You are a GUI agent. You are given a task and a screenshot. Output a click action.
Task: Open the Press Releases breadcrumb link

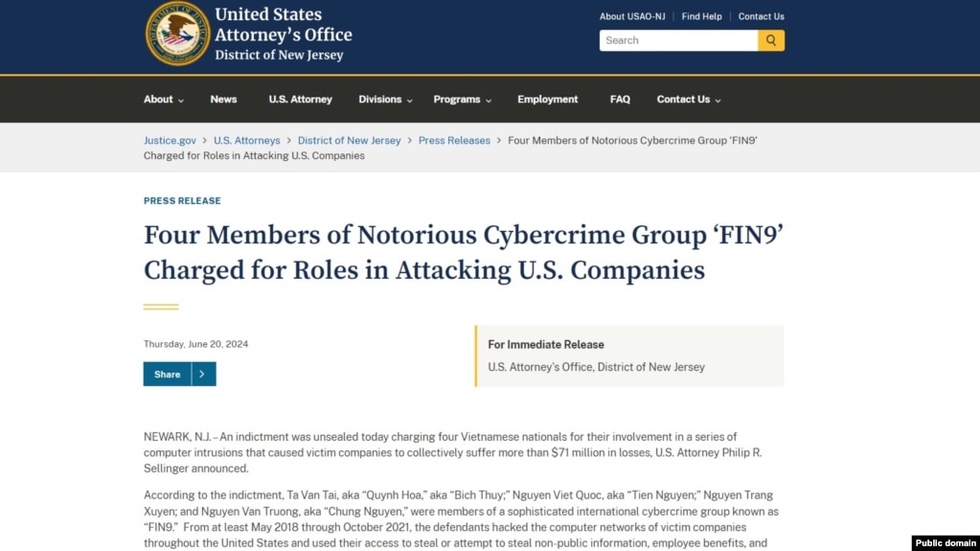[x=454, y=141]
